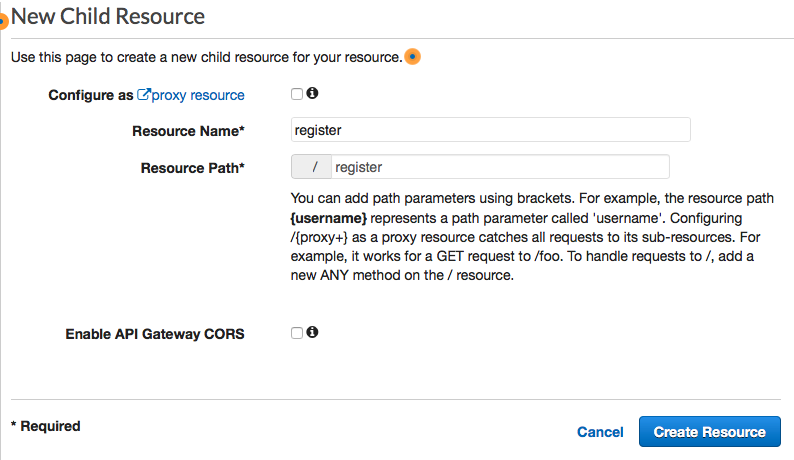
Task: Enable the Configure as proxy resource checkbox
Action: click(x=297, y=94)
